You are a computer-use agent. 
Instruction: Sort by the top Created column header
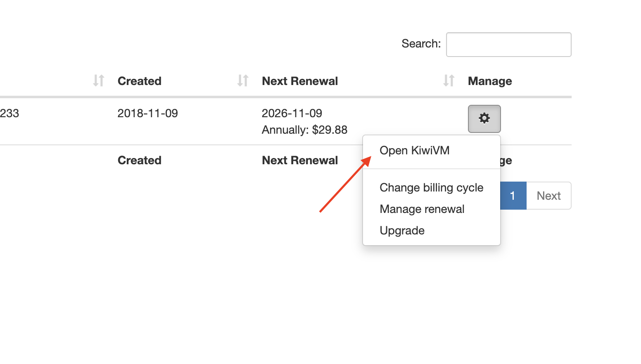click(140, 81)
